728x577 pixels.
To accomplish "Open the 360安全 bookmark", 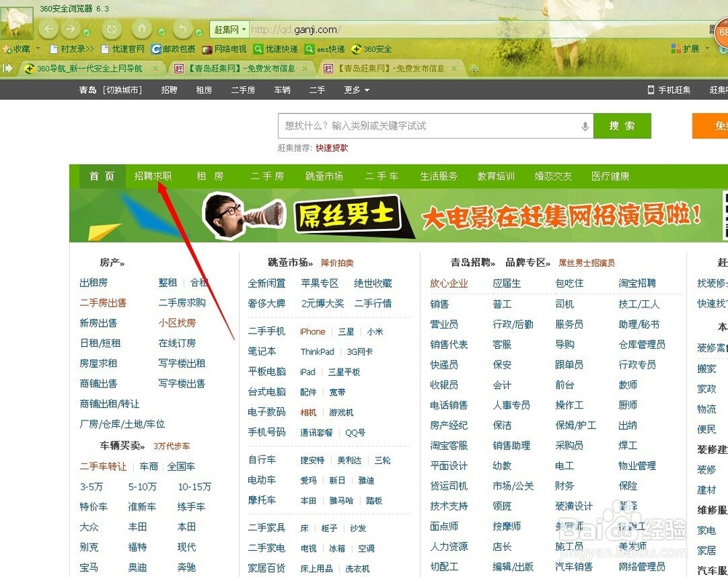I will 371,49.
